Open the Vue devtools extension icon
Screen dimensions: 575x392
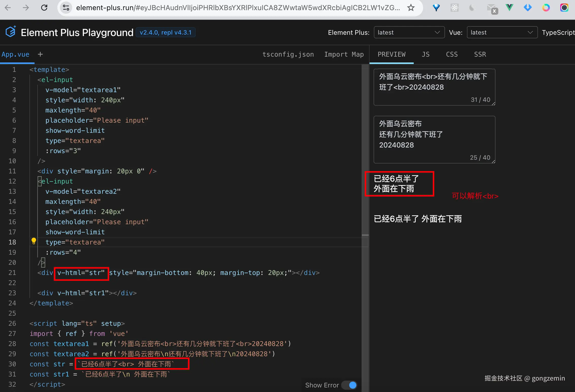[x=509, y=8]
